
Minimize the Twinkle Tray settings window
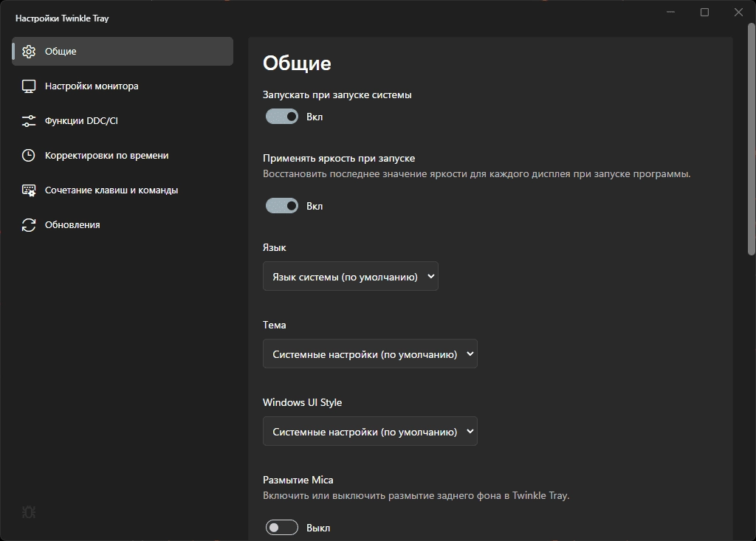(670, 12)
